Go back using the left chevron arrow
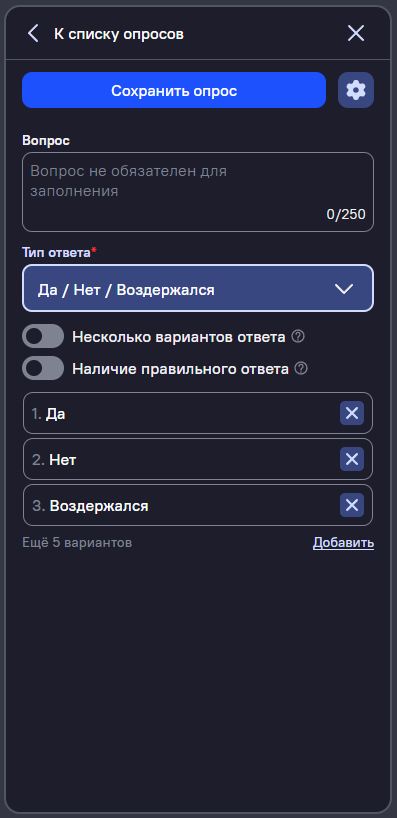 33,34
